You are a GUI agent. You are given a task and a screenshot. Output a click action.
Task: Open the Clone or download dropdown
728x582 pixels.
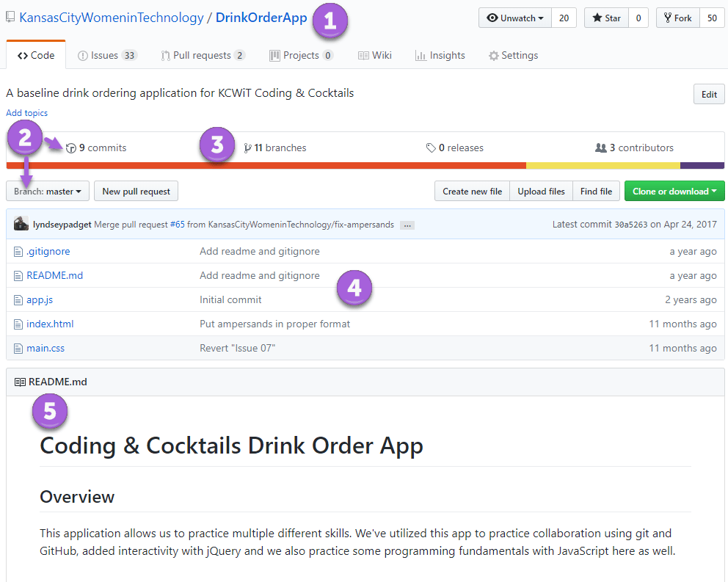[674, 192]
